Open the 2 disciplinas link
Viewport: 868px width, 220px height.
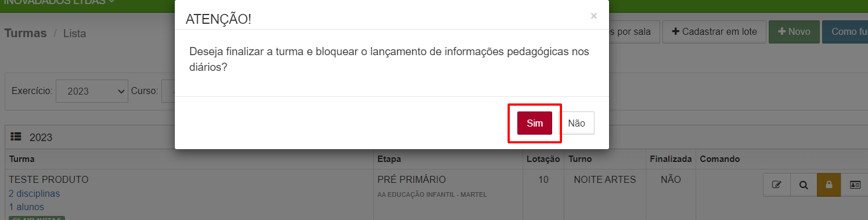(34, 193)
